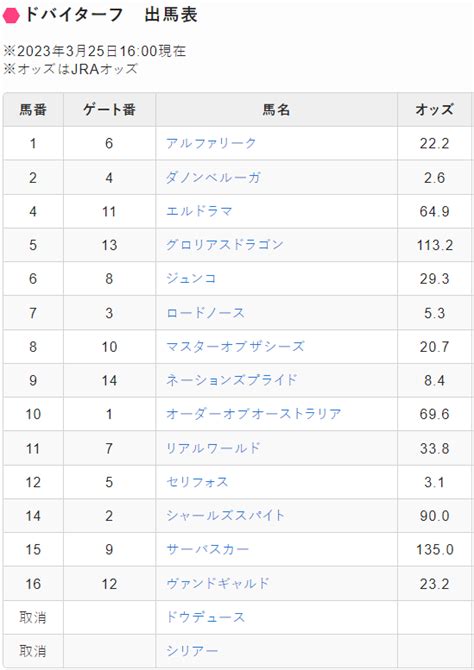Viewport: 474px width, 670px height.
Task: Open the アルファリーク horse link
Action: [211, 143]
